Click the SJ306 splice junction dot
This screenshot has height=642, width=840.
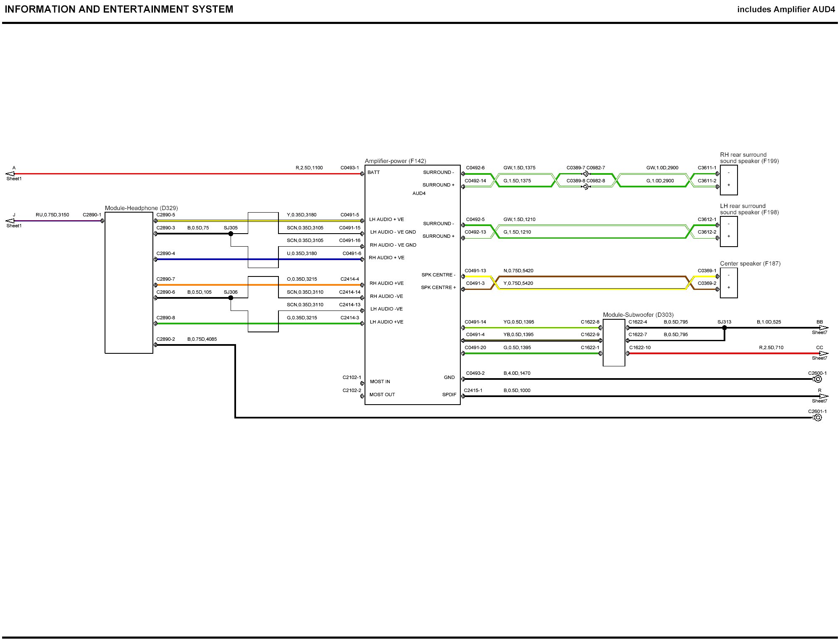click(231, 298)
